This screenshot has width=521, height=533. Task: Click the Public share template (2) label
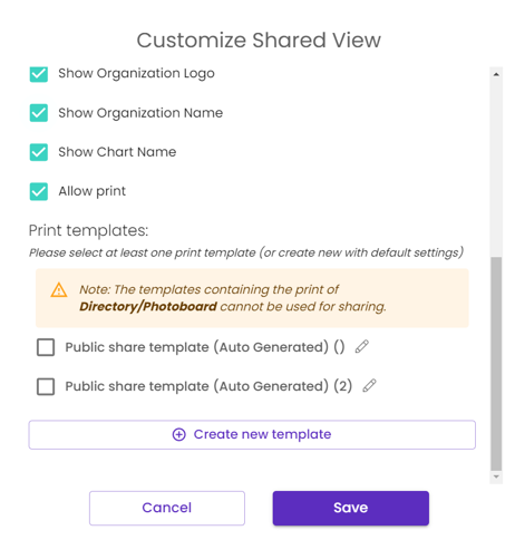[x=209, y=386]
